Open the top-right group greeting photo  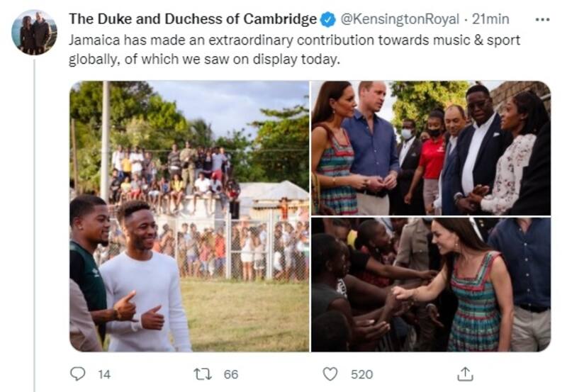(x=430, y=147)
